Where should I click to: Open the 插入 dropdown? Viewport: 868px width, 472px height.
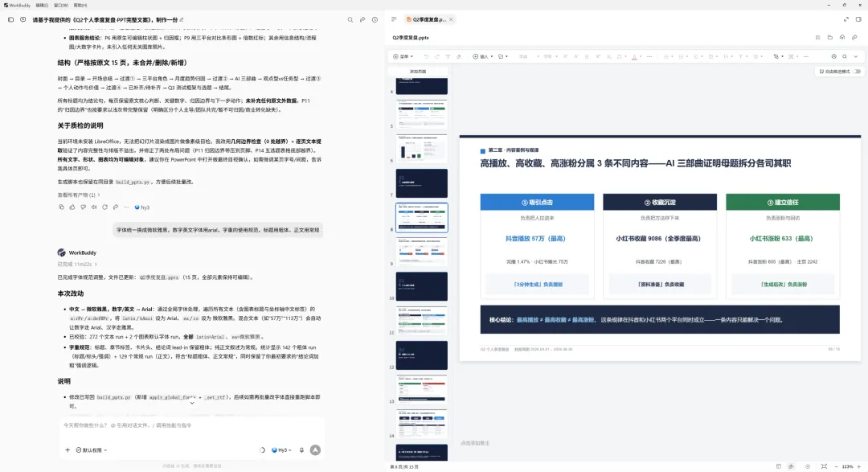(x=483, y=56)
